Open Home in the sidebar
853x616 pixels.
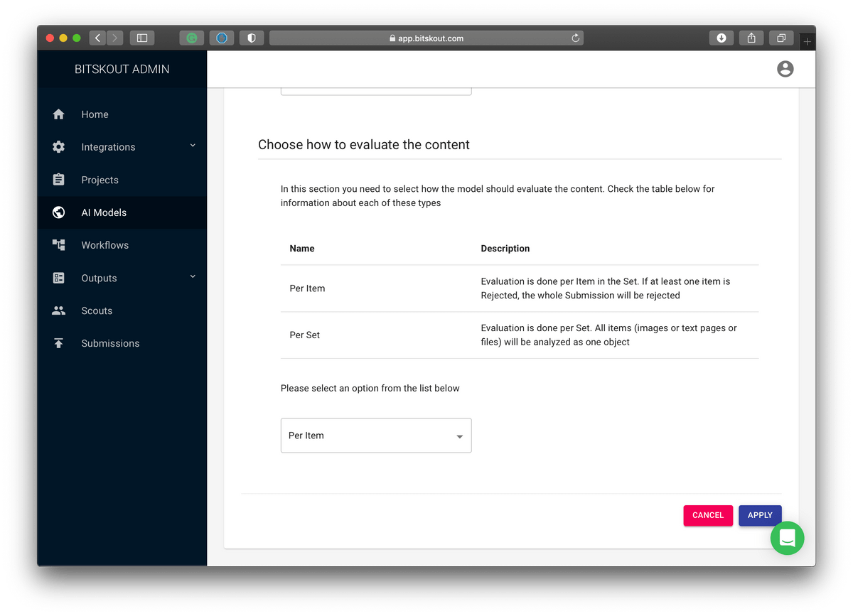pos(122,114)
